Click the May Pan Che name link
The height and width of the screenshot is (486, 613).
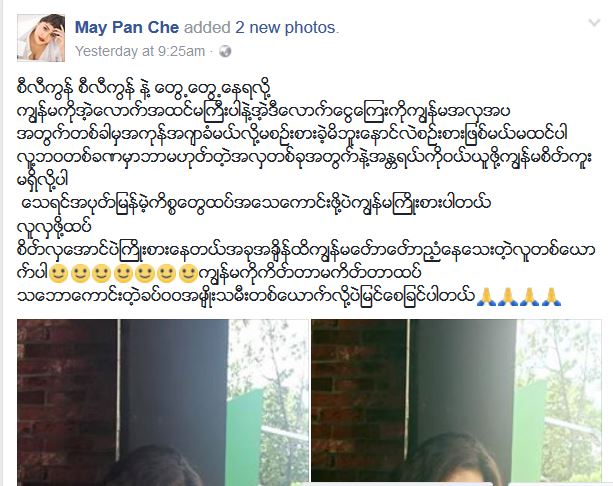click(127, 27)
